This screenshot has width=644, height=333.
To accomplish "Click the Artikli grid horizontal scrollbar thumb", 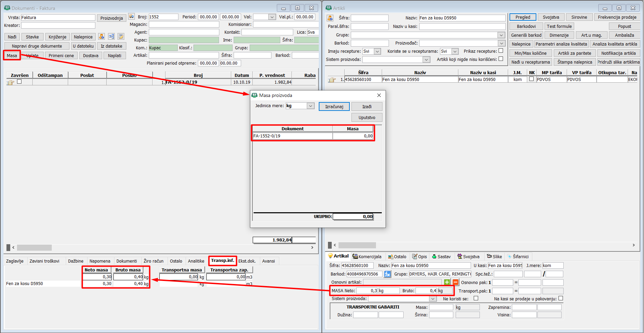I will [x=357, y=245].
